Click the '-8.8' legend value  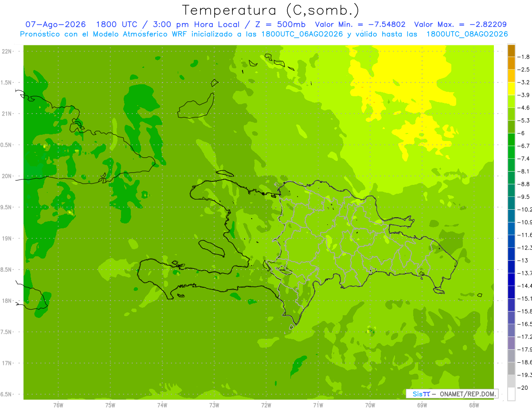point(524,184)
